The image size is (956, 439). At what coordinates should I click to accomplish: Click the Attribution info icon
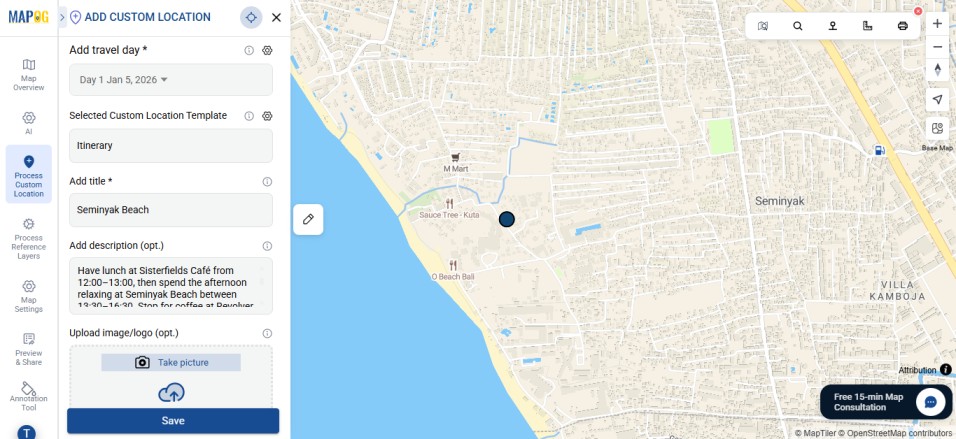(x=946, y=369)
